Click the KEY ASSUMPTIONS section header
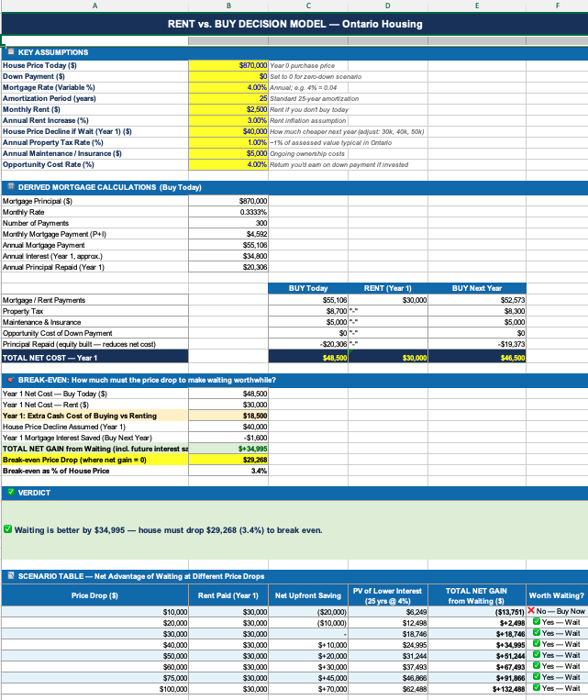 click(294, 52)
